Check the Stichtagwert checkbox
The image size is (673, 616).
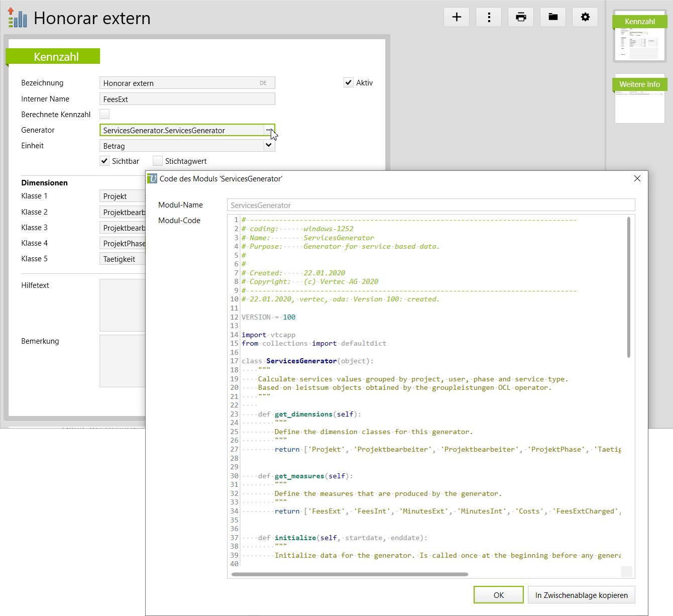point(158,161)
